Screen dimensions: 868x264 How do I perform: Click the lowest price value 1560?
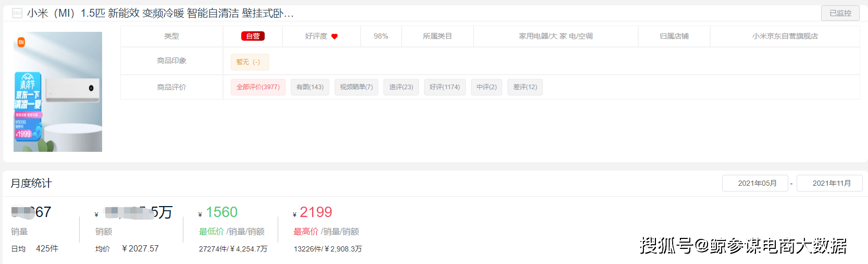click(x=221, y=212)
